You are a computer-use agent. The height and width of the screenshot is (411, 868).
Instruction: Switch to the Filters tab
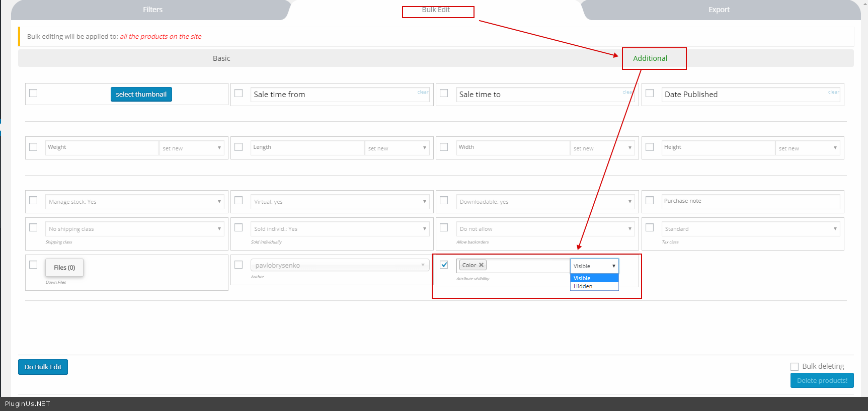[x=152, y=10]
